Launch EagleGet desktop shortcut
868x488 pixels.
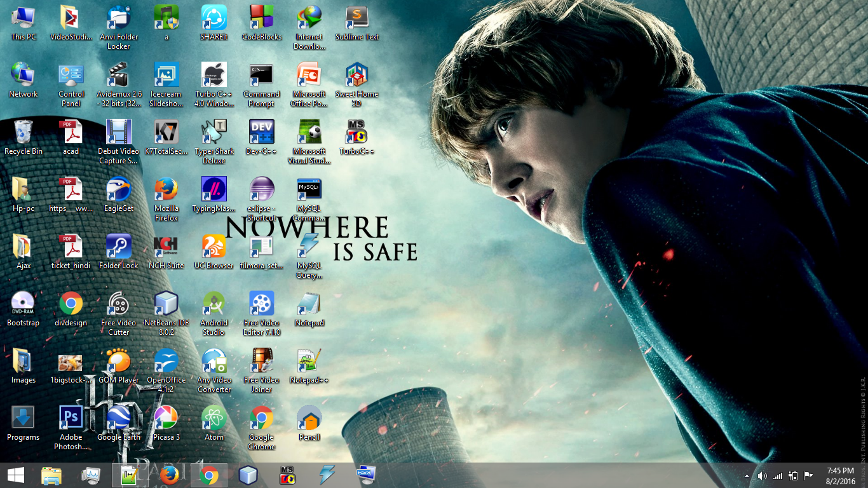tap(119, 195)
